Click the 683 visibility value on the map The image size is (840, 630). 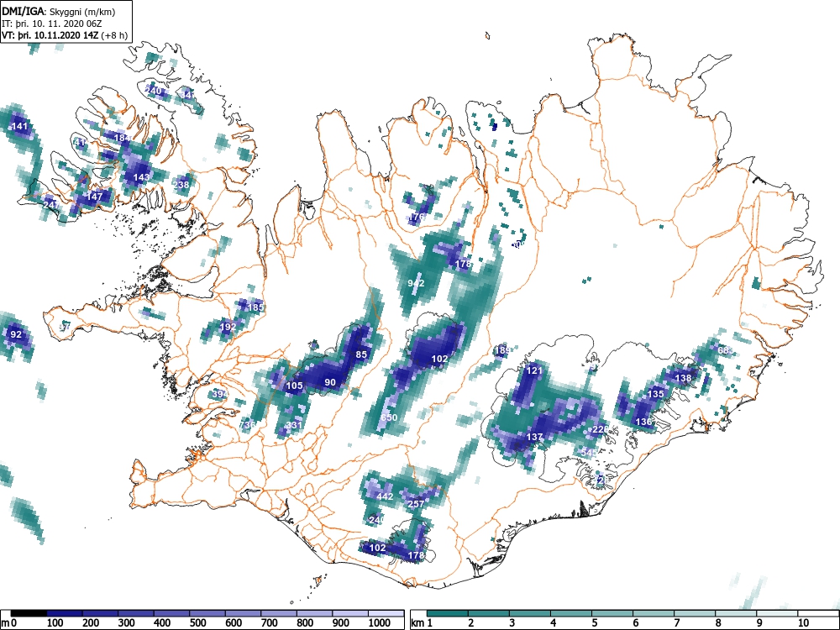click(726, 350)
